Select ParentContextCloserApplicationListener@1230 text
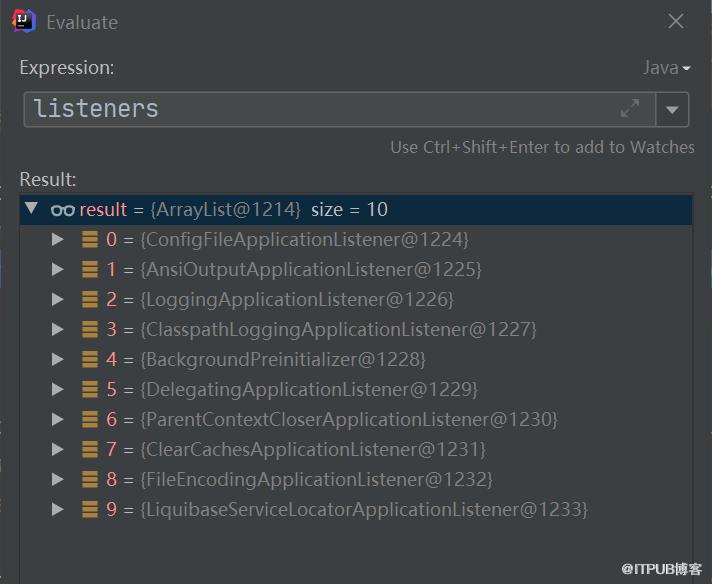 coord(349,419)
